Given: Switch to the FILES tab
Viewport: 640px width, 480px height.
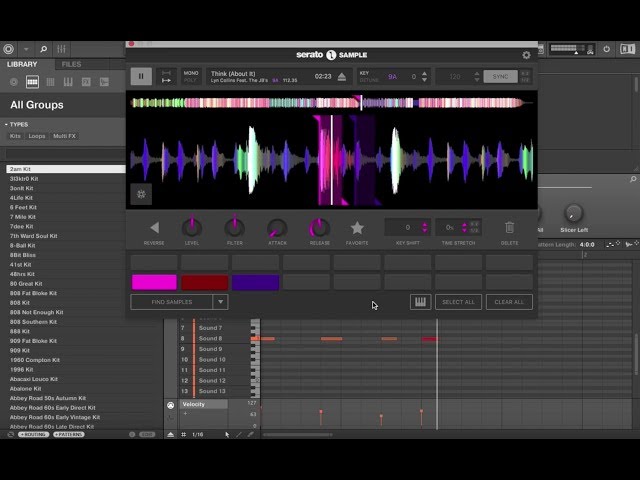Looking at the screenshot, I should pyautogui.click(x=71, y=64).
